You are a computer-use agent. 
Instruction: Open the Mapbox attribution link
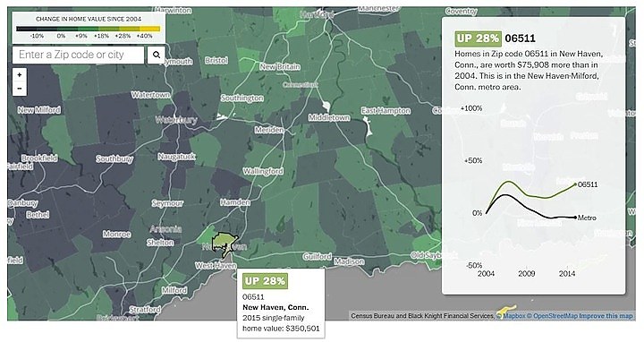[514, 316]
